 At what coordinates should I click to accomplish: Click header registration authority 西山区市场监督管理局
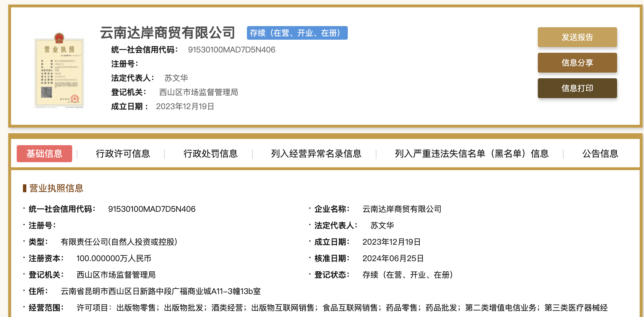(198, 92)
